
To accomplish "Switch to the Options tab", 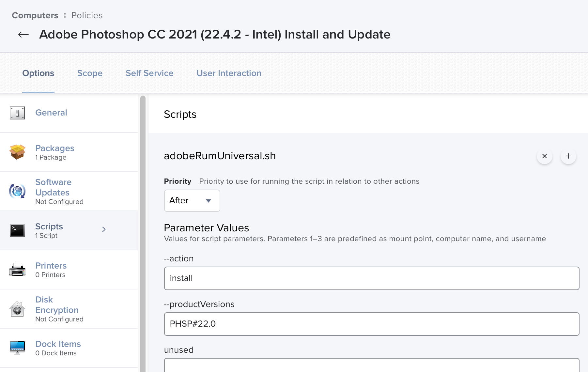I will point(38,73).
